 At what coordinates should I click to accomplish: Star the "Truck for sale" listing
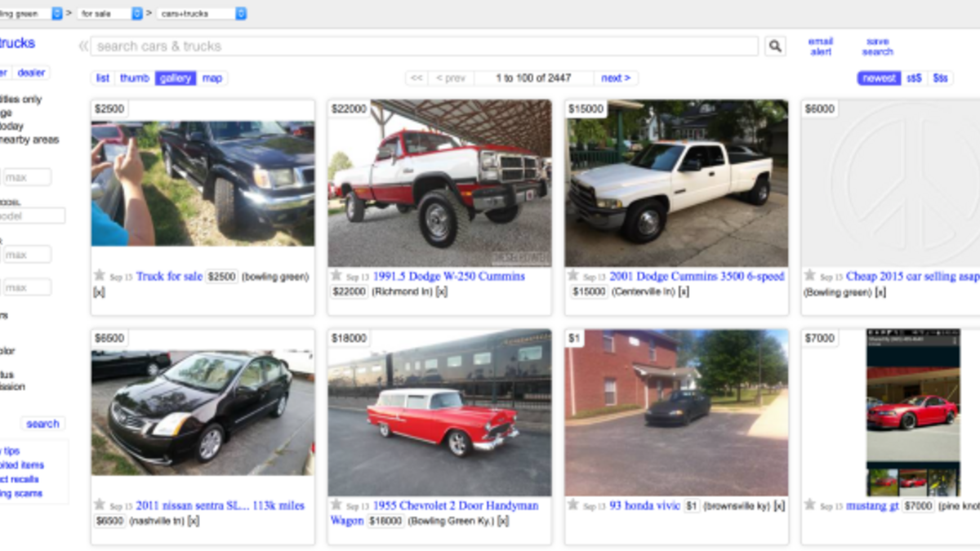tap(100, 276)
